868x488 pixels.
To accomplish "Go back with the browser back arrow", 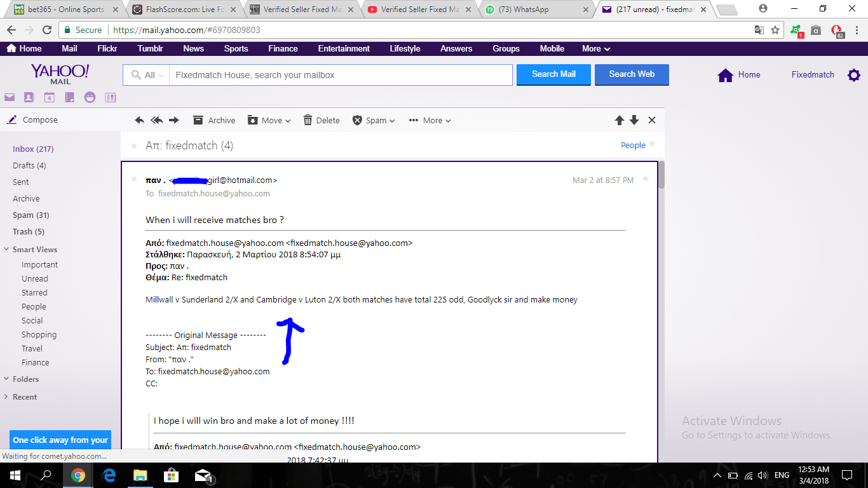I will 11,30.
